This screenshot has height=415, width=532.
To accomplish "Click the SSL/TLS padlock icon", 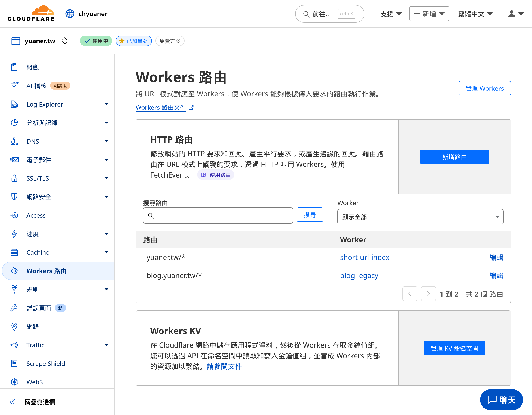I will tap(14, 178).
